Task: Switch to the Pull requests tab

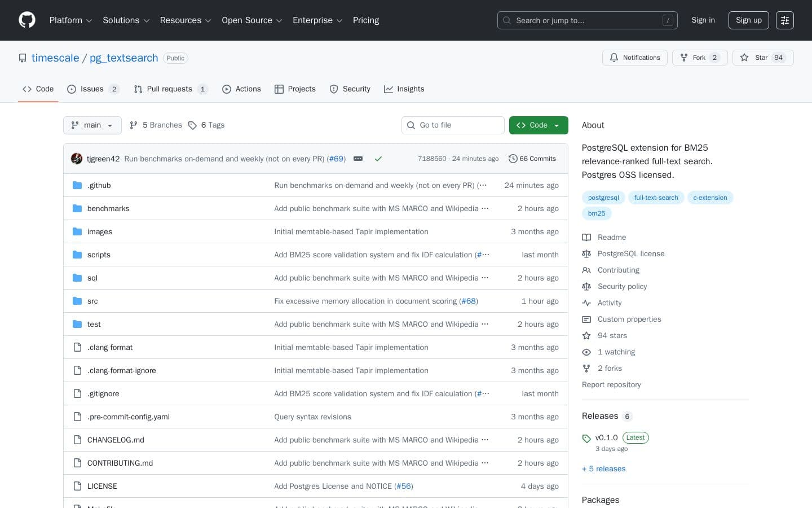Action: (x=170, y=89)
